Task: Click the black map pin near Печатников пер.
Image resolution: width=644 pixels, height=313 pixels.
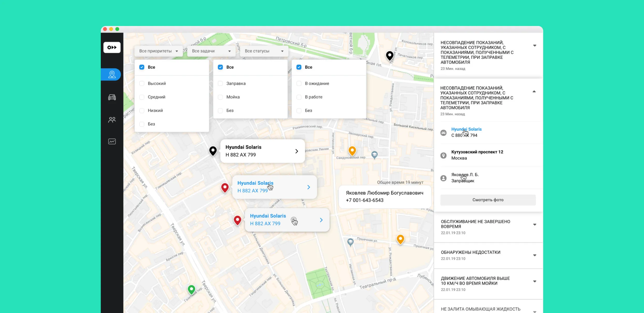Action: (x=390, y=56)
